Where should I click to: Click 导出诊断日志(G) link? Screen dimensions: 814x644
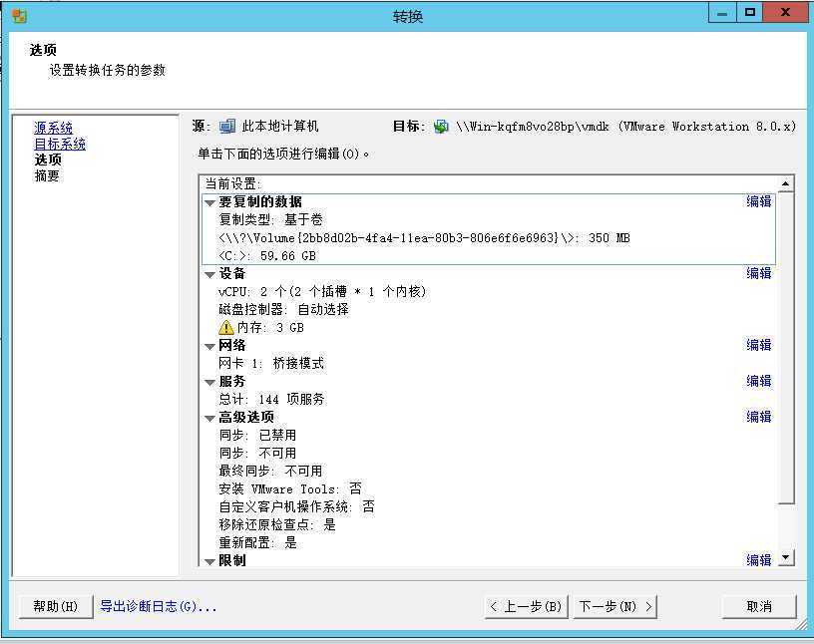tap(158, 606)
